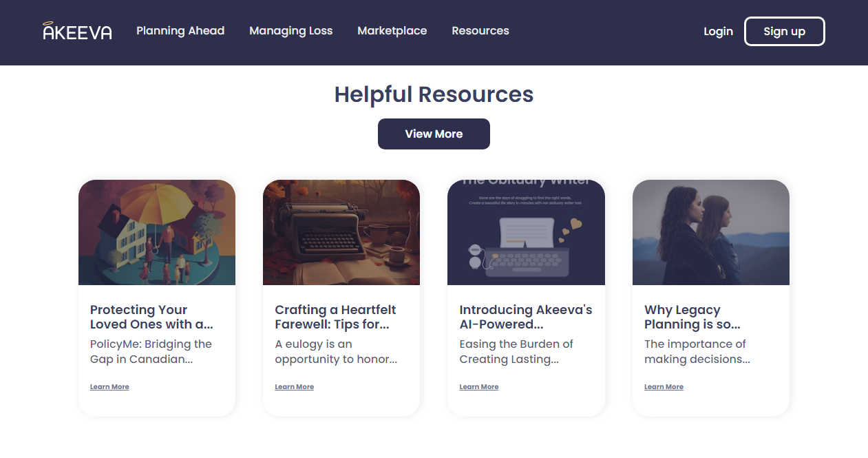Open the umbrella family house thumbnail
This screenshot has width=868, height=458.
coord(157,232)
